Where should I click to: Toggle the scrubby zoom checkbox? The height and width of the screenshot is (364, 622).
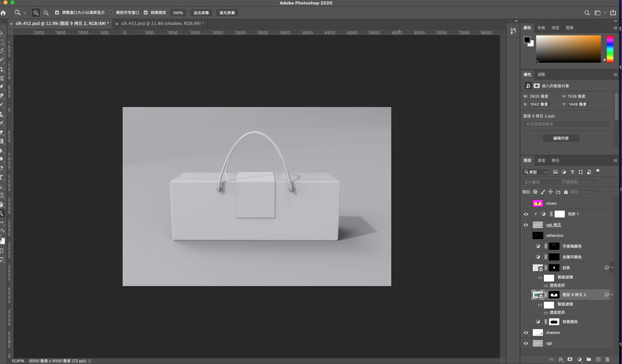pos(146,12)
